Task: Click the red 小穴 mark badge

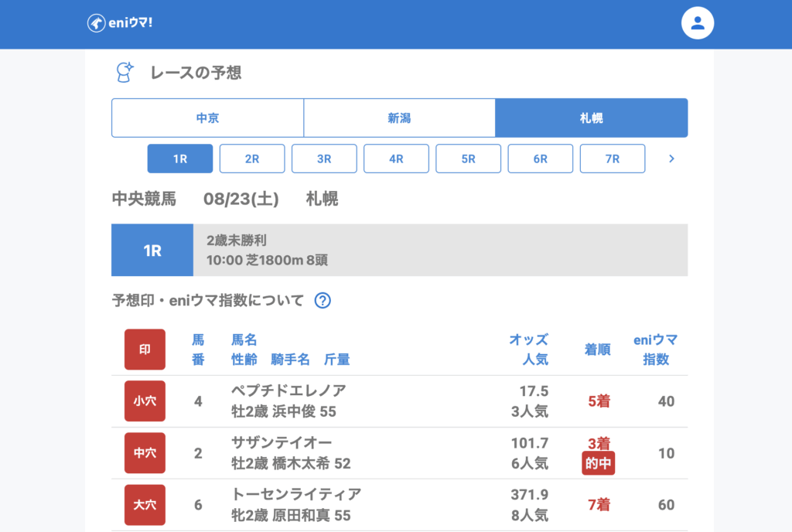Action: click(145, 401)
